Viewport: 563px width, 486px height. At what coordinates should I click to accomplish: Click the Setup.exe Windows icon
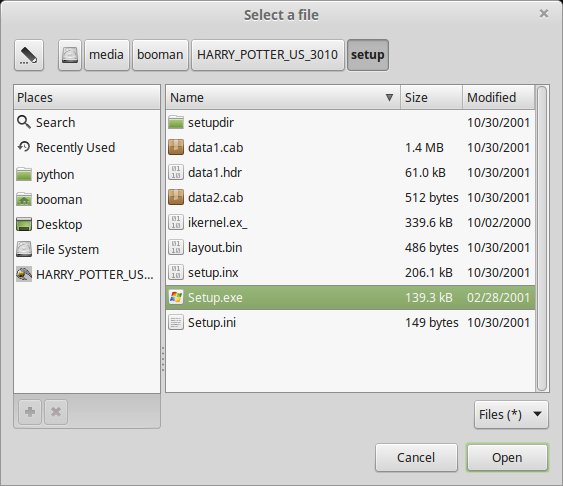click(x=176, y=298)
